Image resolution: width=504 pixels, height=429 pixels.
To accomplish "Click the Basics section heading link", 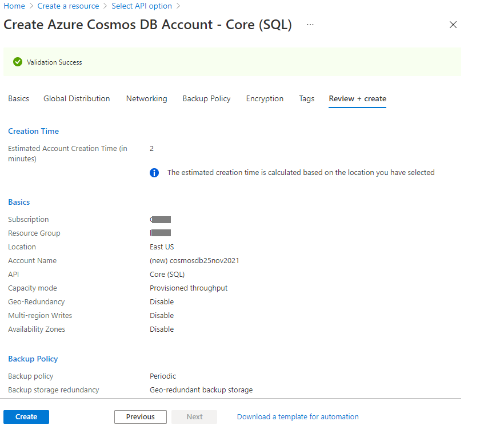I will tap(19, 202).
